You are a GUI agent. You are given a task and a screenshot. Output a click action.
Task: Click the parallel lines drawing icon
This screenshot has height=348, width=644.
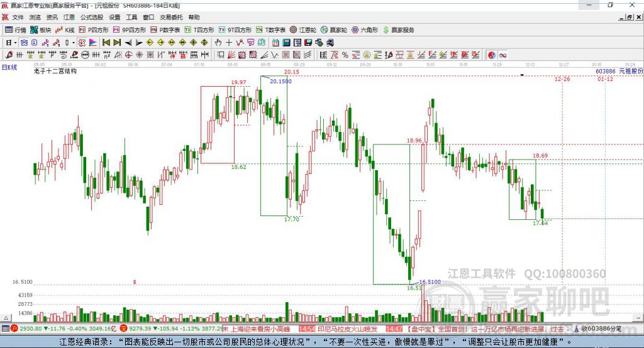coord(307,55)
